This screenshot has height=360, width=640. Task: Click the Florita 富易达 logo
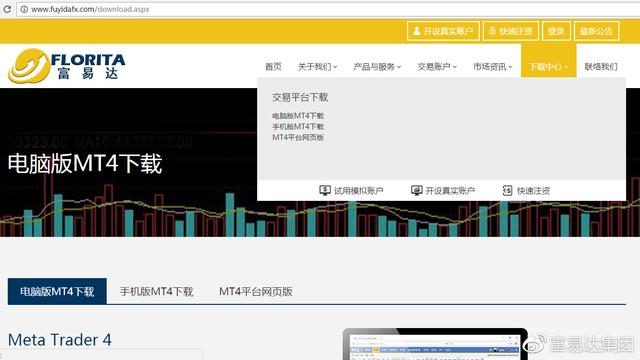[x=67, y=65]
